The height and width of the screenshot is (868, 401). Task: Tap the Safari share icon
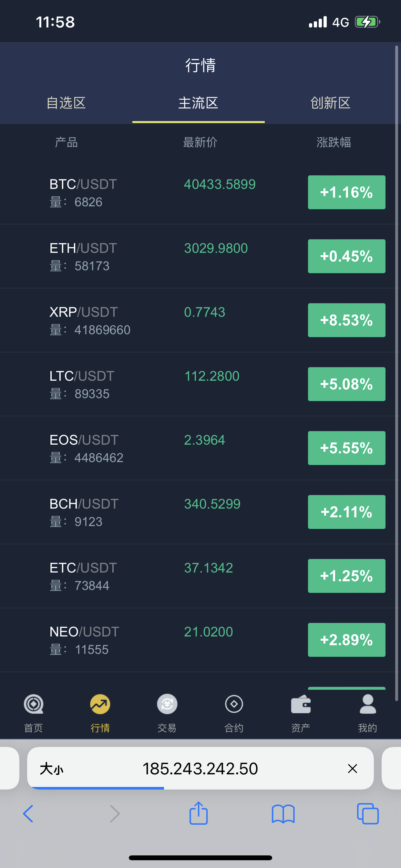199,813
